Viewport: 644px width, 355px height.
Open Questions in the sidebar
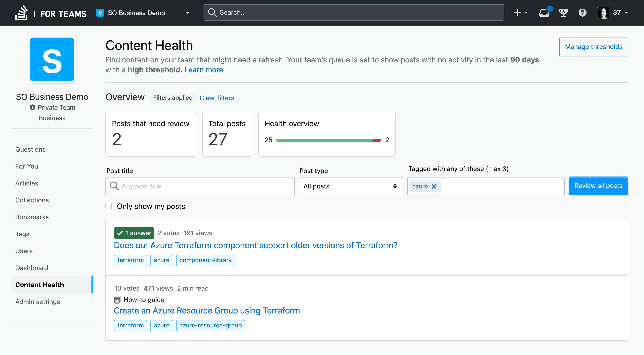tap(31, 149)
